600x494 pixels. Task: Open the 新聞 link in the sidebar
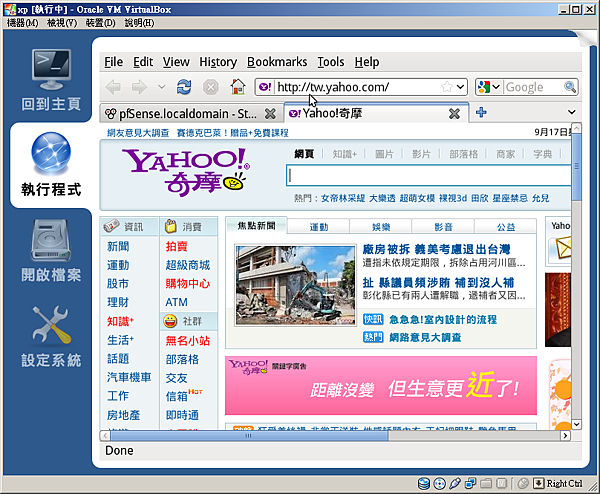click(118, 246)
